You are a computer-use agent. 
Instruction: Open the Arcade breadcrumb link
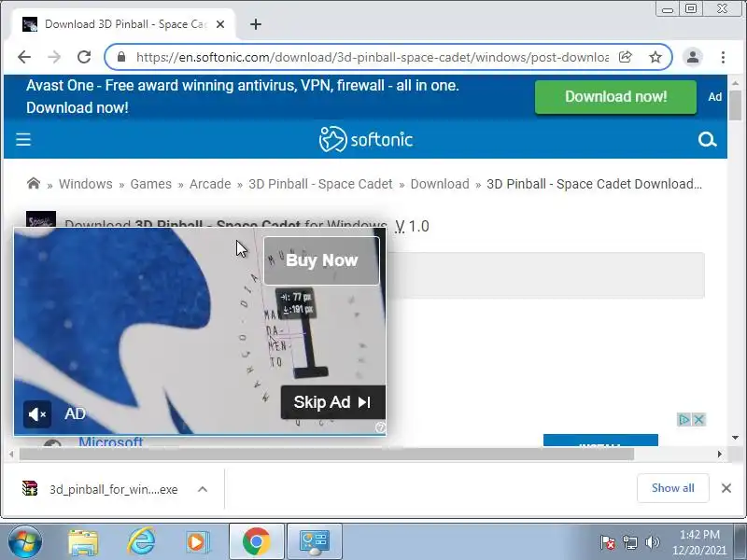(x=210, y=184)
